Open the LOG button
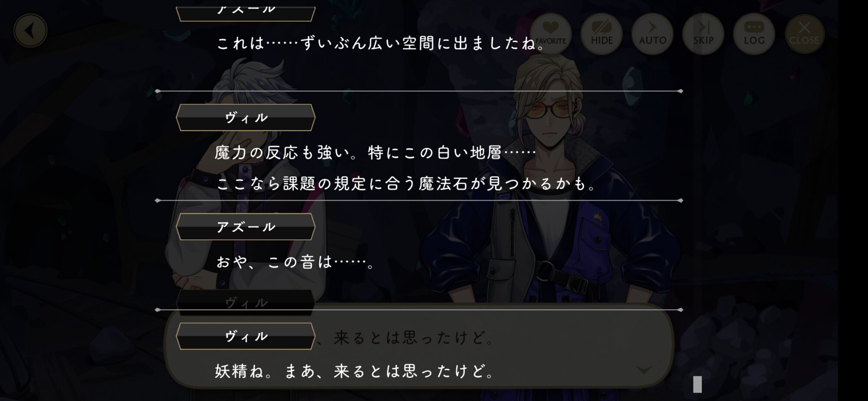This screenshot has width=868, height=401. [754, 33]
